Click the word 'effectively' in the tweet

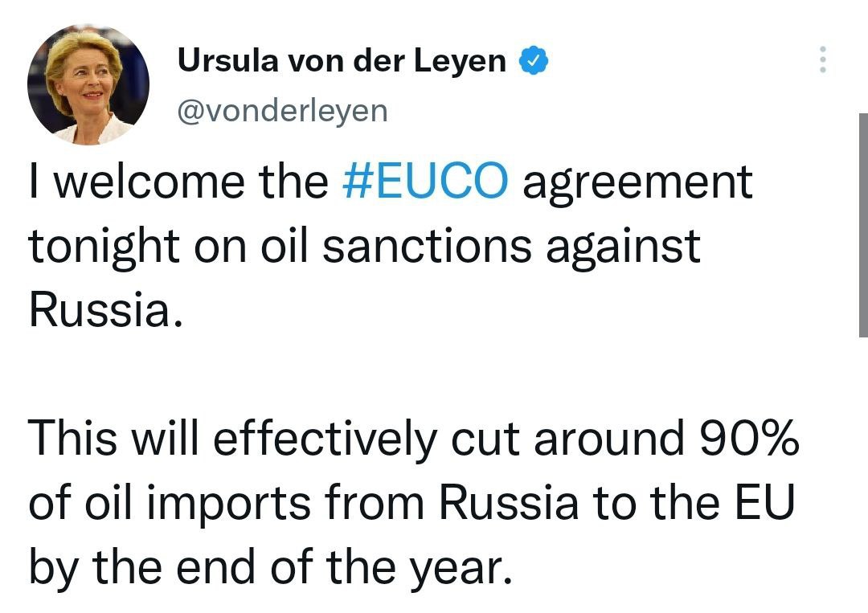click(x=325, y=439)
